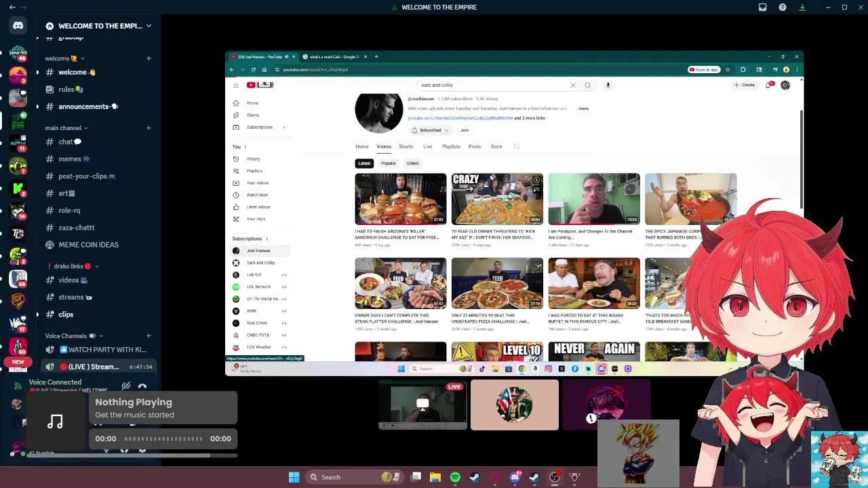Screen dimensions: 868x488
Task: Click Discord download arrow icon in title bar
Action: (x=802, y=7)
